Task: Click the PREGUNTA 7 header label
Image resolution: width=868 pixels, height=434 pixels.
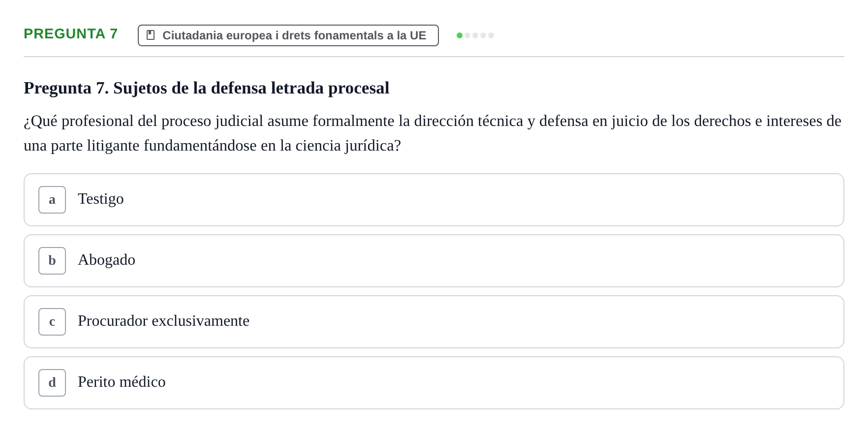Action: [x=71, y=33]
